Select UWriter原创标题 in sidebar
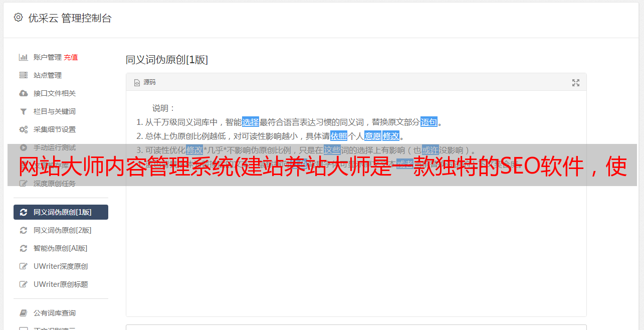644x330 pixels. (61, 284)
